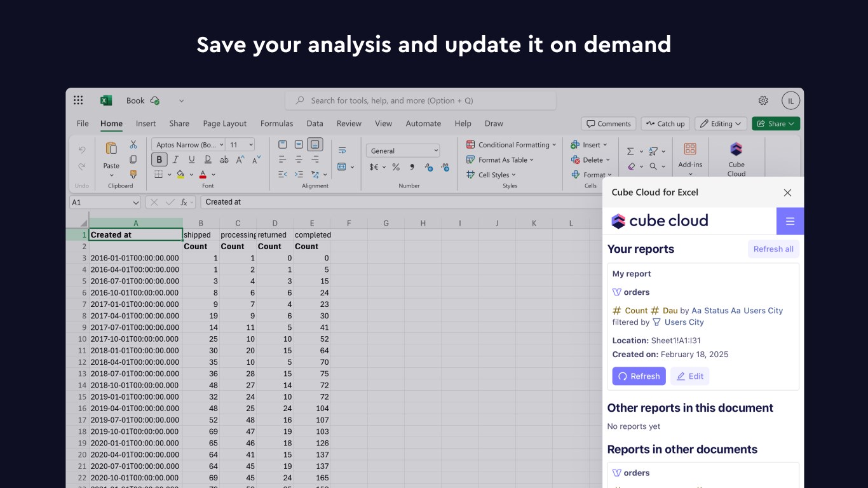This screenshot has height=488, width=868.
Task: Click the Edit report button
Action: click(689, 376)
